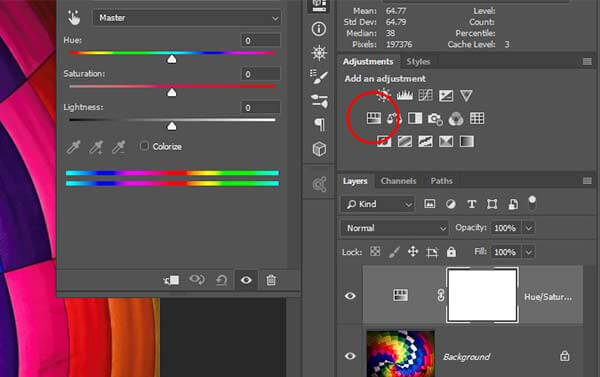Viewport: 600px width, 377px height.
Task: Add a Brightness/Contrast adjustment
Action: coord(384,95)
